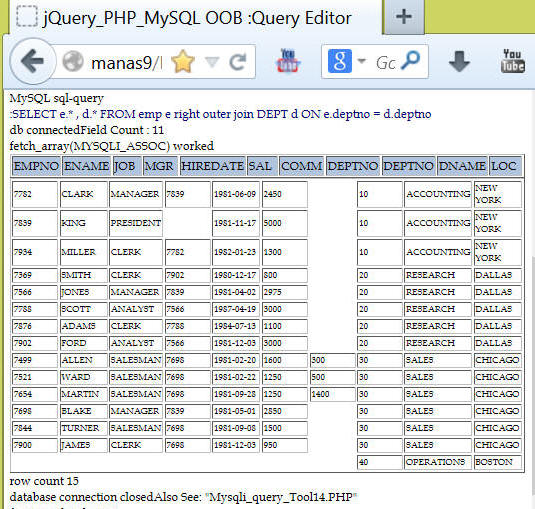Click the OPERATIONS department cell

438,462
